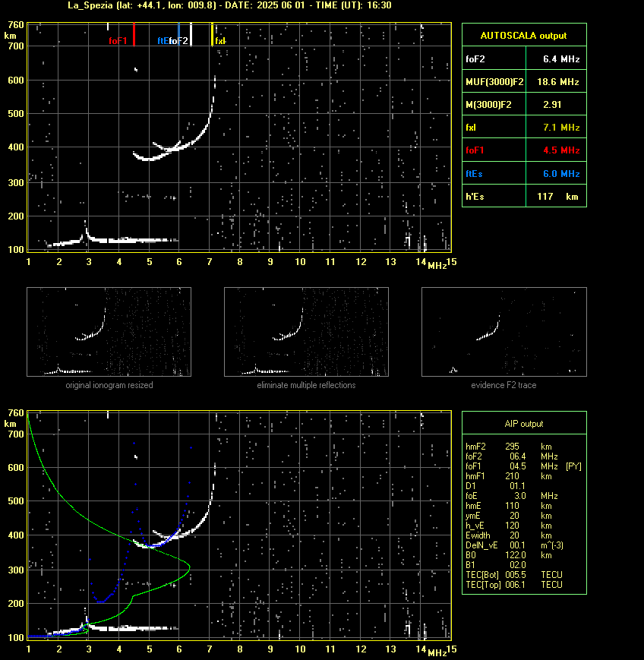The image size is (644, 660).
Task: Open the 'eliminate multiple reflections' thumbnail
Action: click(x=306, y=332)
